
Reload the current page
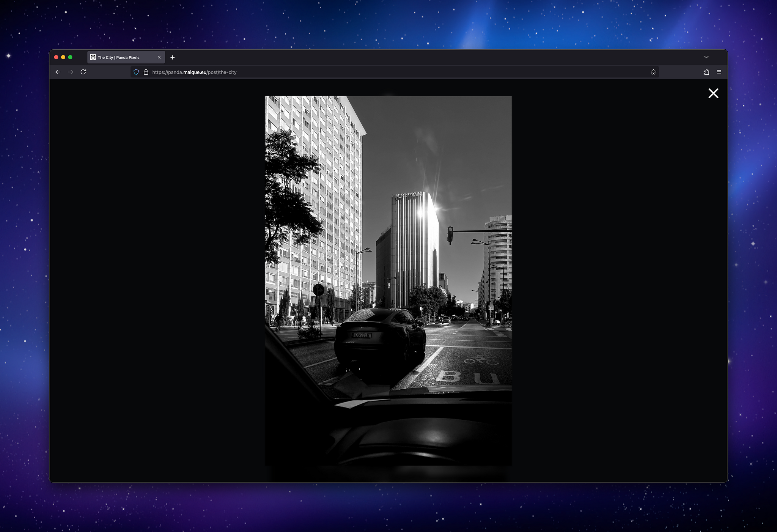[83, 72]
